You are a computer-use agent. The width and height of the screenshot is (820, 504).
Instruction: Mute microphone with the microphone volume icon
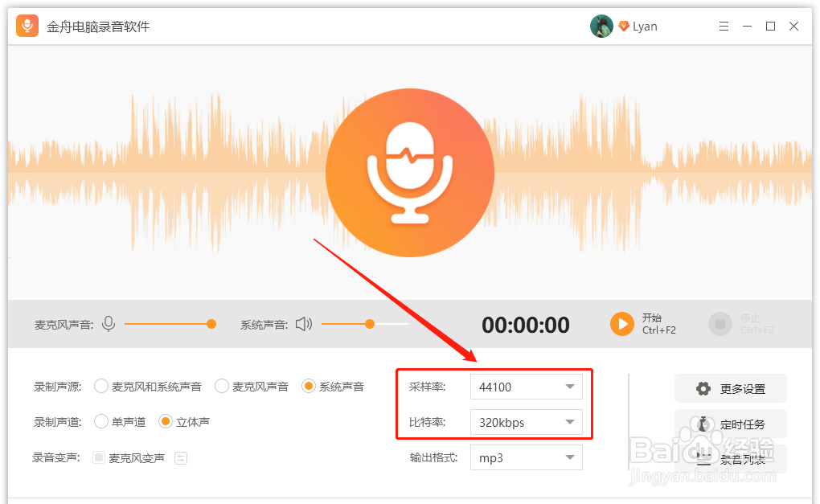click(109, 324)
